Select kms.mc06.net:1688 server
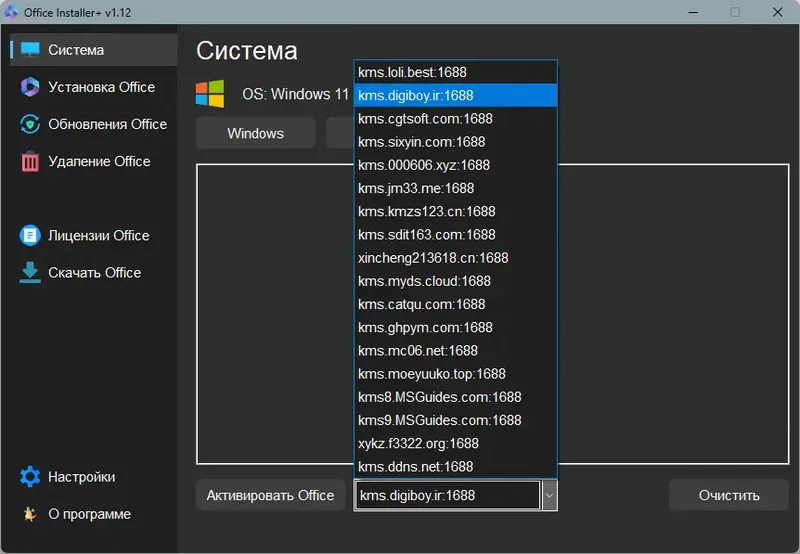 pyautogui.click(x=456, y=351)
